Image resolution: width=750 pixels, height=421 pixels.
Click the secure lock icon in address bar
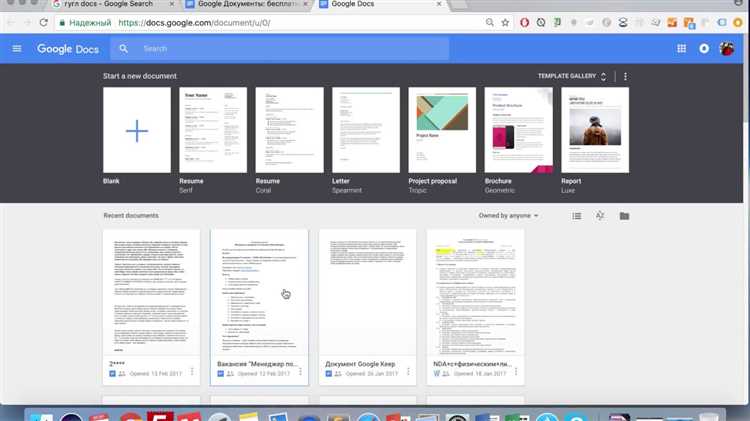(x=62, y=22)
